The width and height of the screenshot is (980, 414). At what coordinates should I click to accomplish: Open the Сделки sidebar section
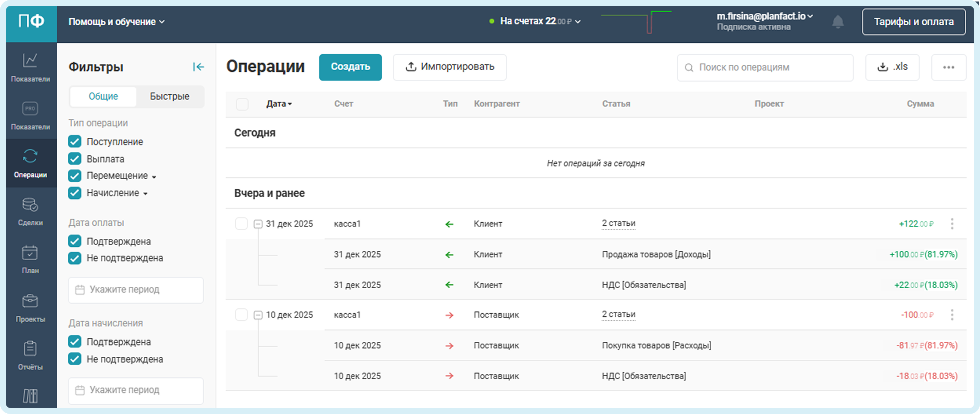pyautogui.click(x=30, y=211)
